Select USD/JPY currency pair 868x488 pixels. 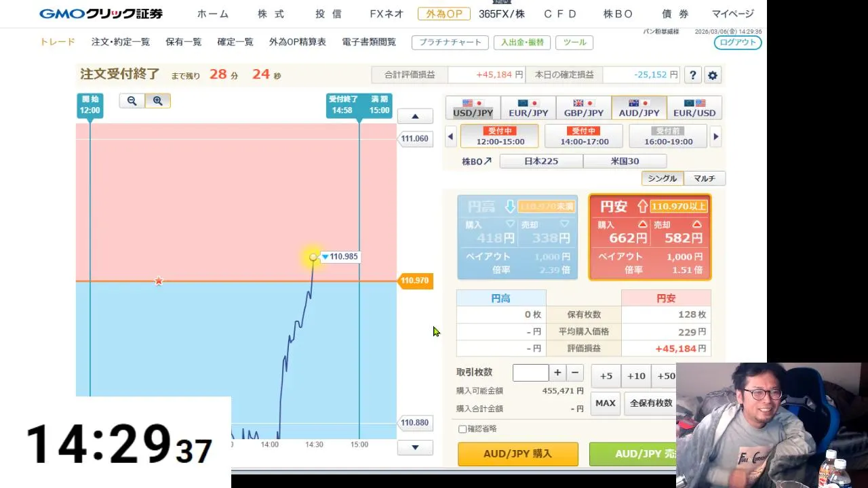(473, 108)
